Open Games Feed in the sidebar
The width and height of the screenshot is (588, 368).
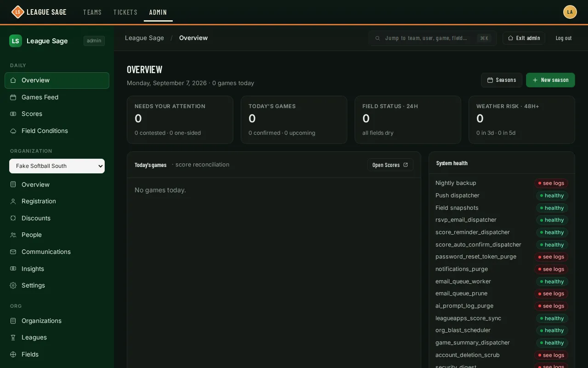[57, 97]
